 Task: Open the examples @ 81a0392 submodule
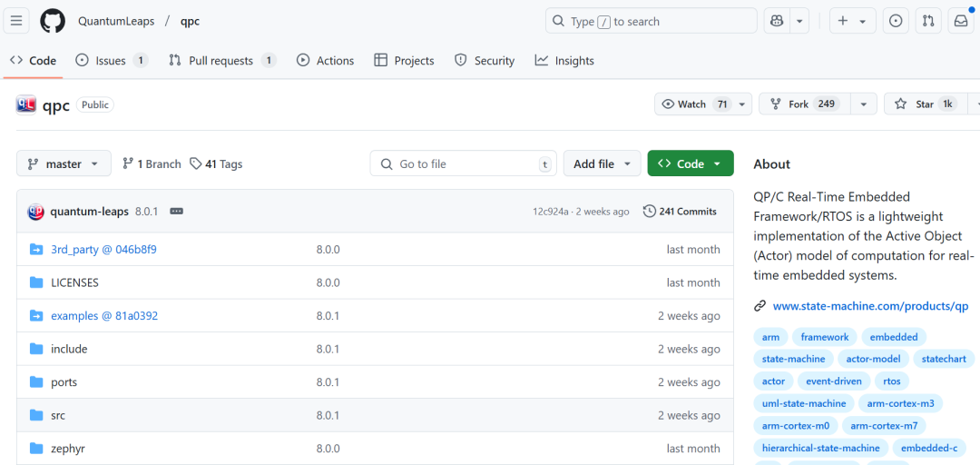[x=104, y=316]
